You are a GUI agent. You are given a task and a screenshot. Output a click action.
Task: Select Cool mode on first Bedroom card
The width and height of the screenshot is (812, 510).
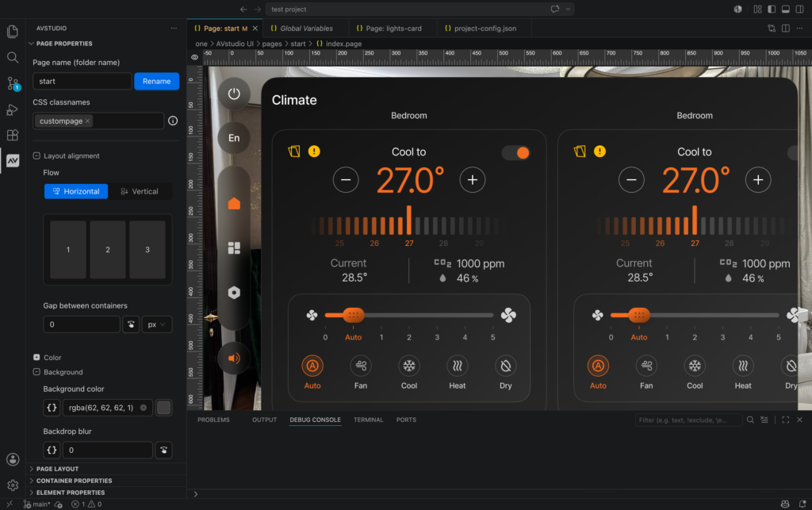point(409,372)
